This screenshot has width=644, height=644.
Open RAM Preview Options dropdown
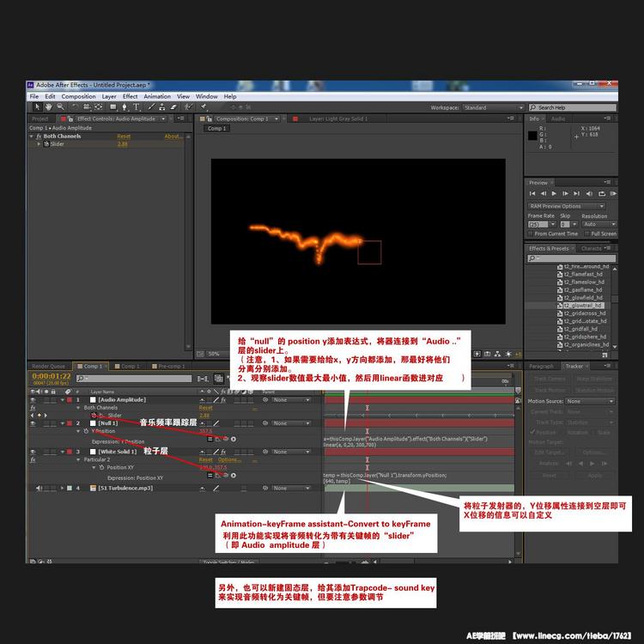(x=567, y=206)
